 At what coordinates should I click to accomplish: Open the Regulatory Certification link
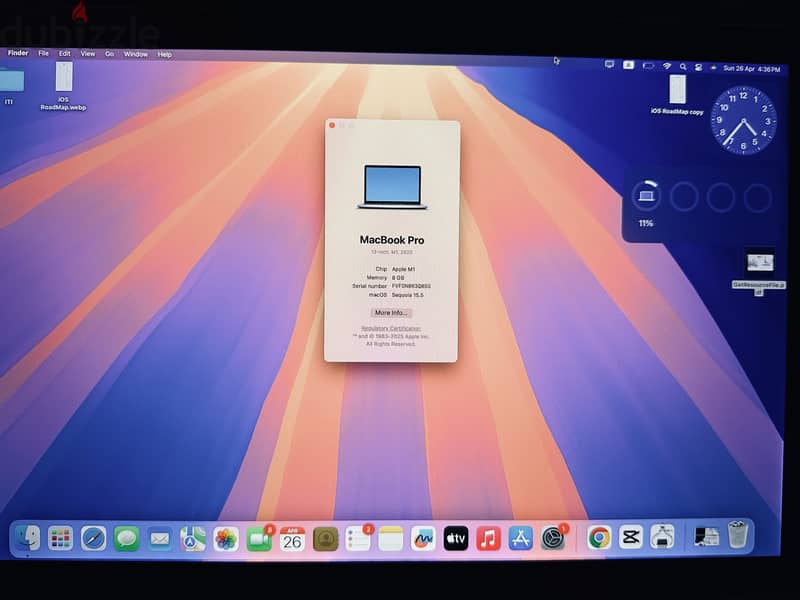point(391,329)
